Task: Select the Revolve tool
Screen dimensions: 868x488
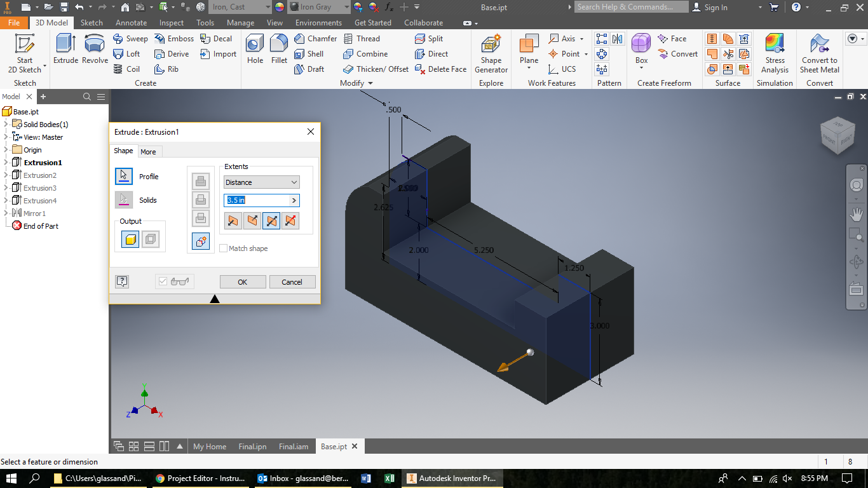Action: 95,50
